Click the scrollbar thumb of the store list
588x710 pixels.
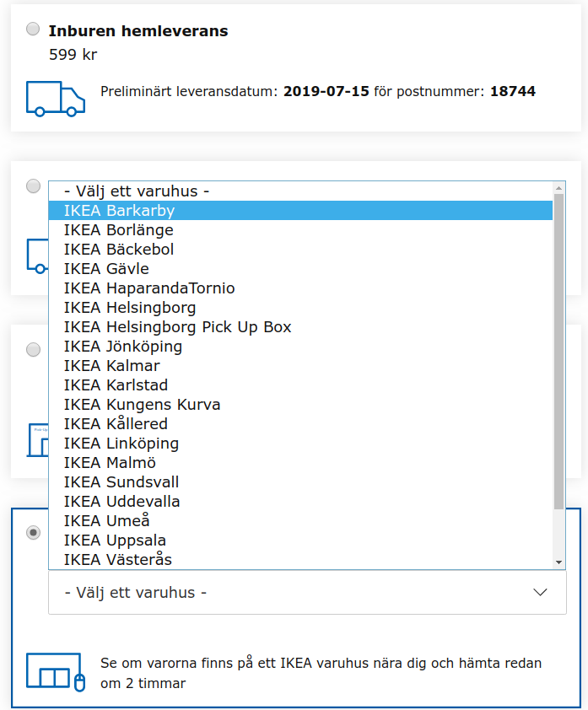[x=558, y=352]
